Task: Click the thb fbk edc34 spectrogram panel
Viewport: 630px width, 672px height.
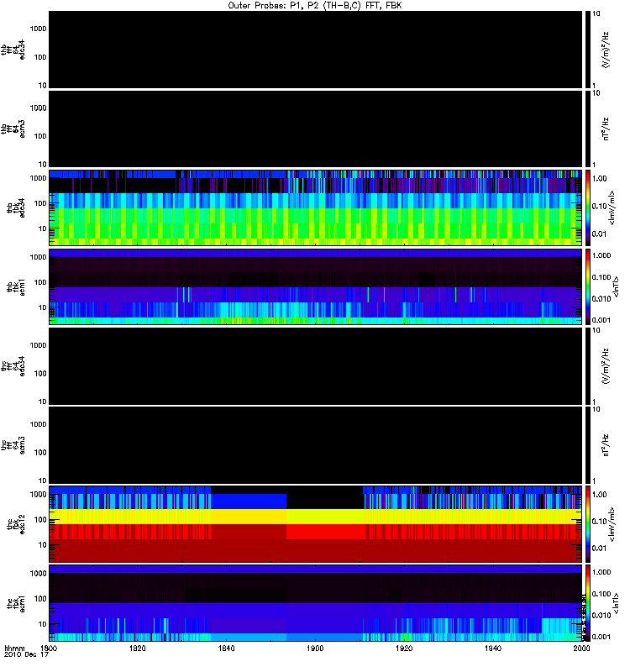Action: (x=316, y=207)
